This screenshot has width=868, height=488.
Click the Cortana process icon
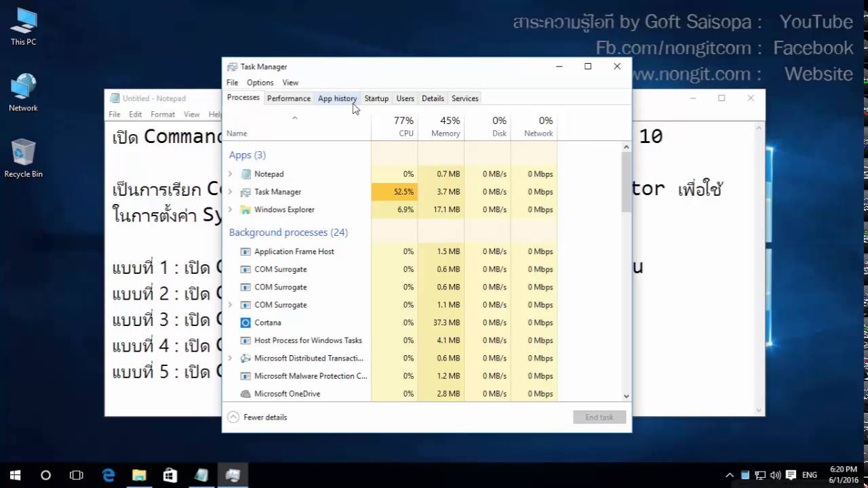tap(245, 323)
